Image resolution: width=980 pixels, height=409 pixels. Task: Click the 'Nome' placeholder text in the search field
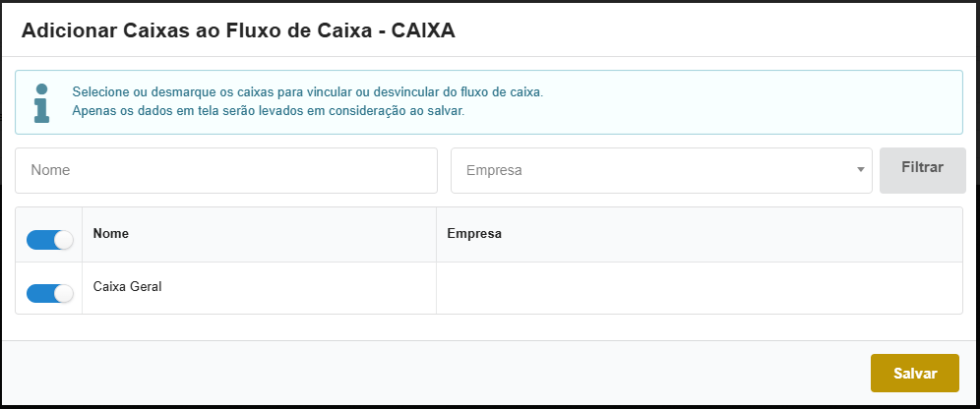pos(50,170)
